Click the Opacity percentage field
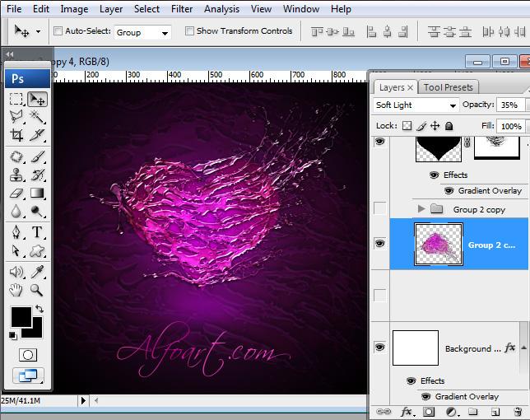This screenshot has height=420, width=530. point(509,105)
